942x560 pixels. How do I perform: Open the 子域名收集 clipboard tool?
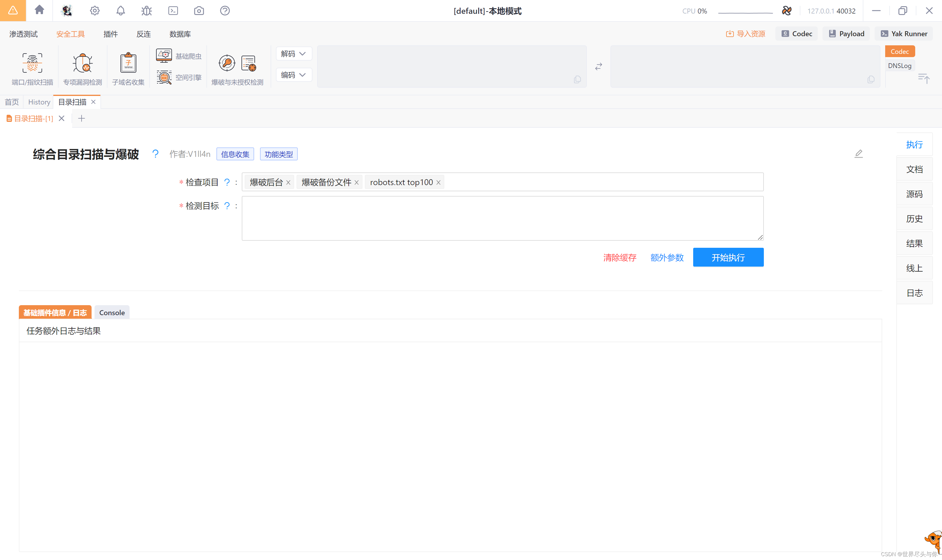[x=128, y=69]
